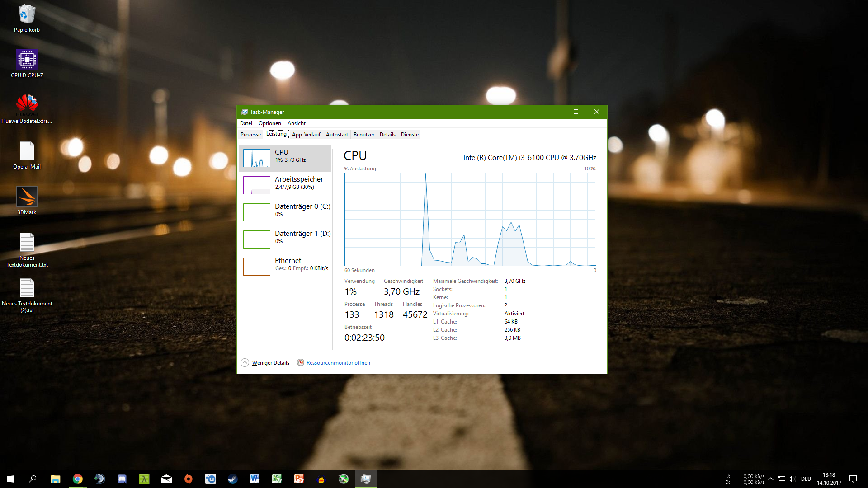Screen dimensions: 868x488
Task: Select Datenträger 1 (D:) graph
Action: (285, 239)
